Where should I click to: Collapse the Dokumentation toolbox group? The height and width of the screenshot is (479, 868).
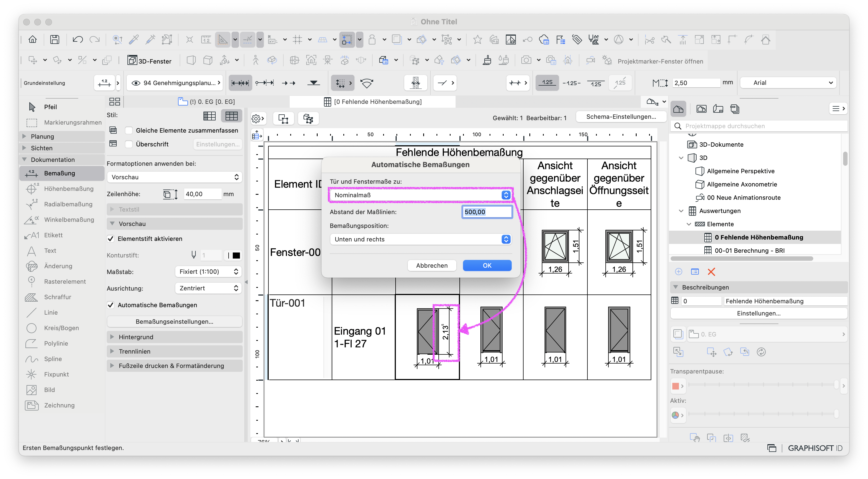coord(62,160)
